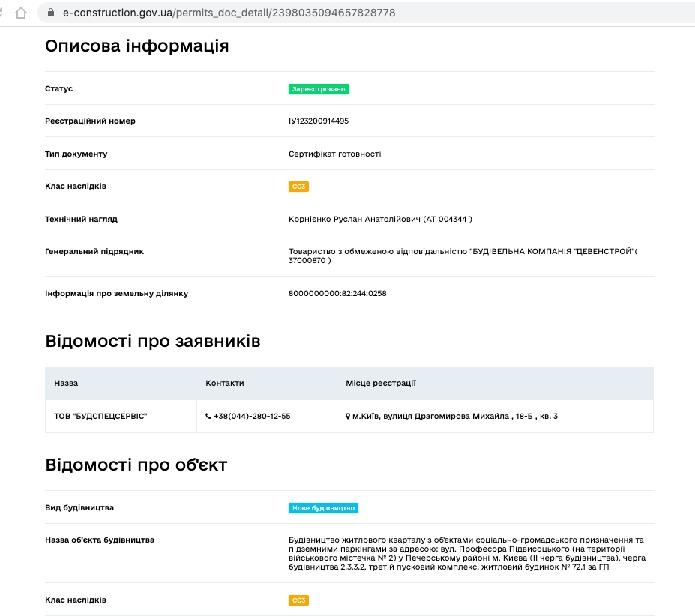Click the map pin icon before м.Київ

[348, 416]
